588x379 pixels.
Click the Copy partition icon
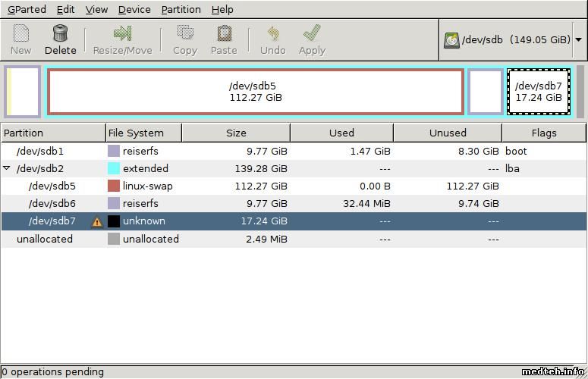(184, 34)
